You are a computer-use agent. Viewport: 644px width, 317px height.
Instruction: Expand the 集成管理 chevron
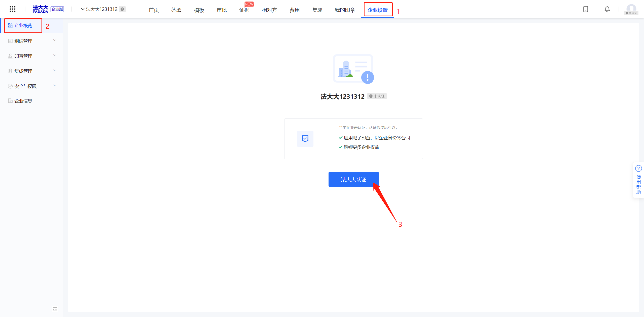click(x=55, y=70)
